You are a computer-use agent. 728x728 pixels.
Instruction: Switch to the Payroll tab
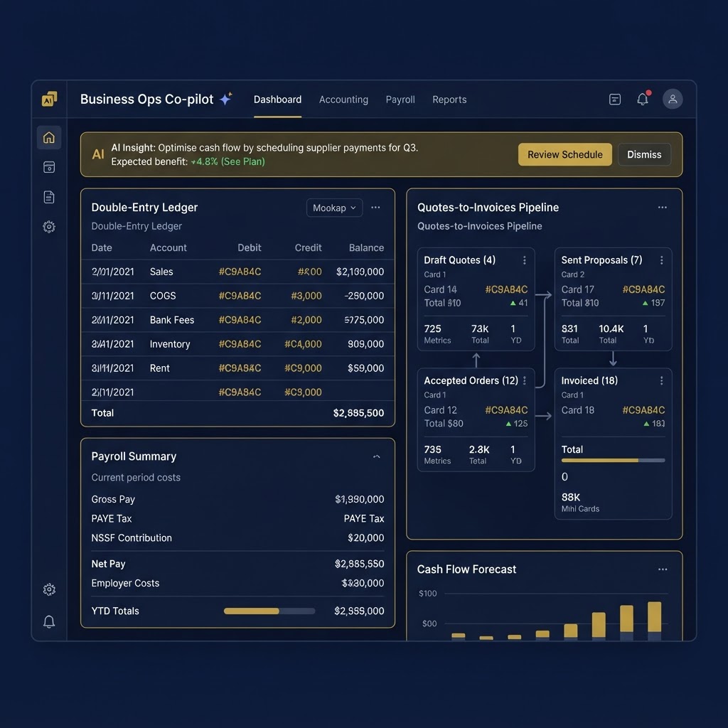(x=400, y=100)
